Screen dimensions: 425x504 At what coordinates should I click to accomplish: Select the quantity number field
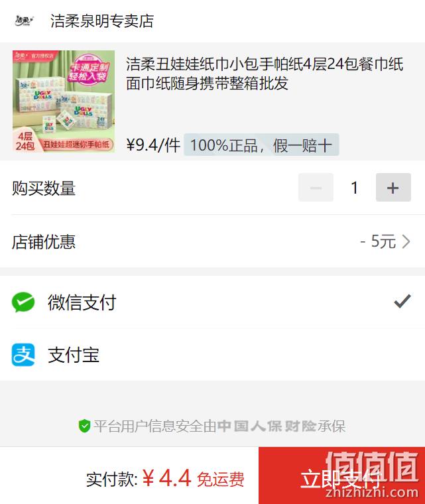355,188
